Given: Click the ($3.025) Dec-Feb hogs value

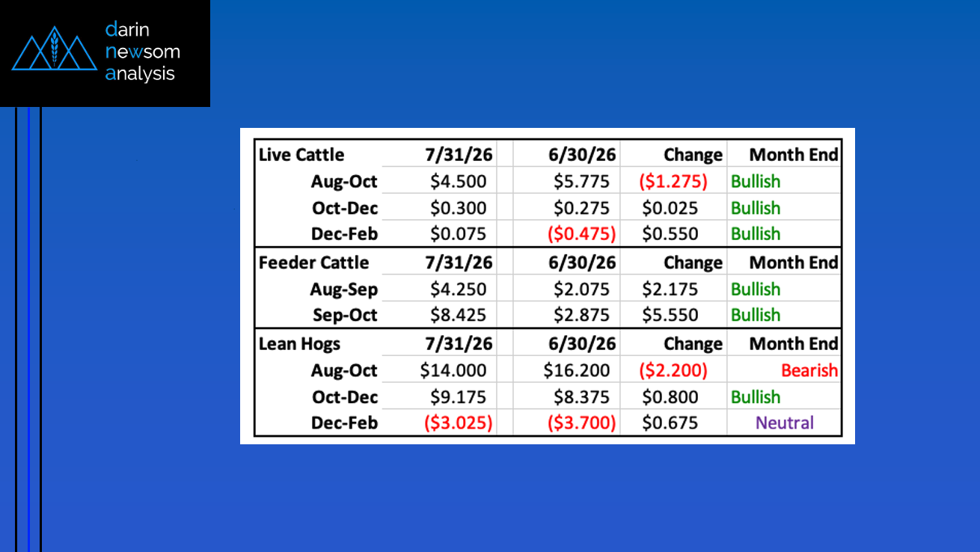Looking at the screenshot, I should click(x=459, y=423).
